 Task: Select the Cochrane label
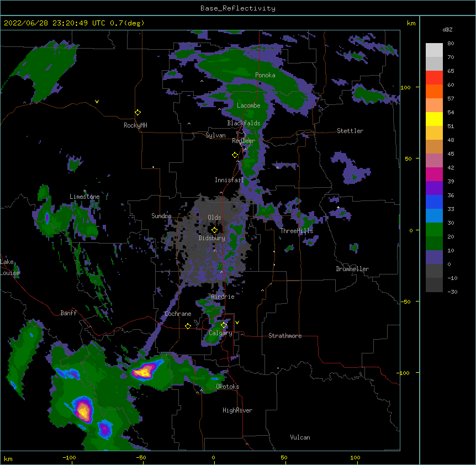click(178, 314)
